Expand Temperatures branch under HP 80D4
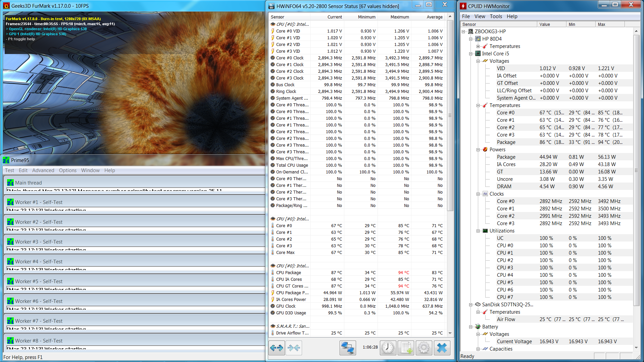 [478, 46]
